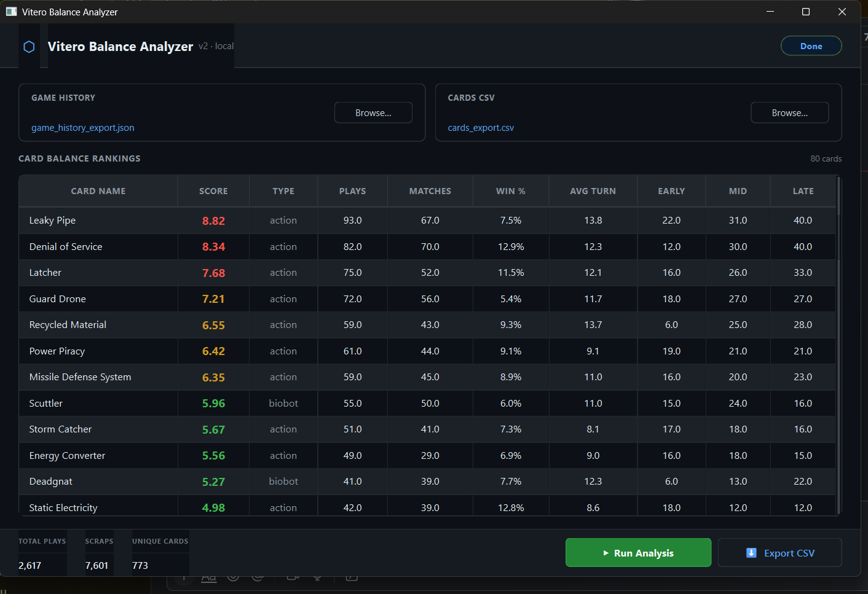Select the Recycled Material card name
868x594 pixels.
click(68, 325)
